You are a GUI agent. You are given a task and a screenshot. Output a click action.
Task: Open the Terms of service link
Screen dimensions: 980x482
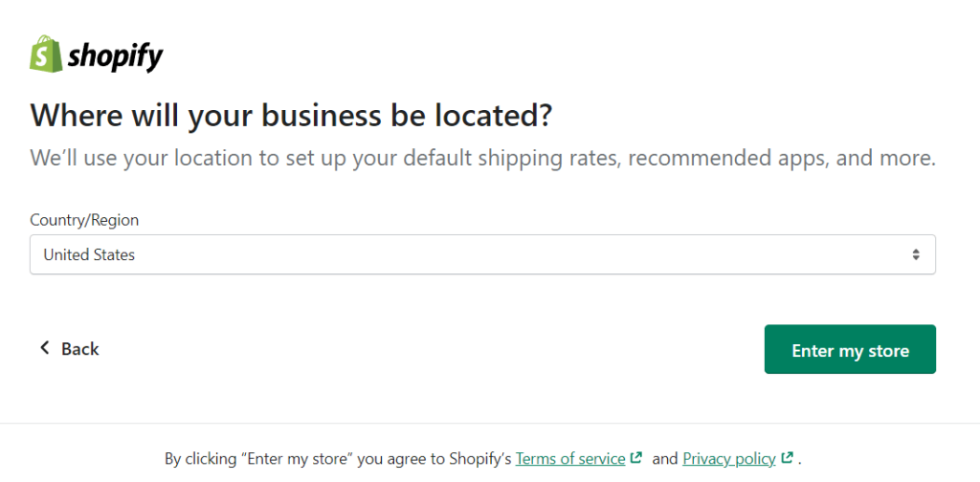(570, 459)
